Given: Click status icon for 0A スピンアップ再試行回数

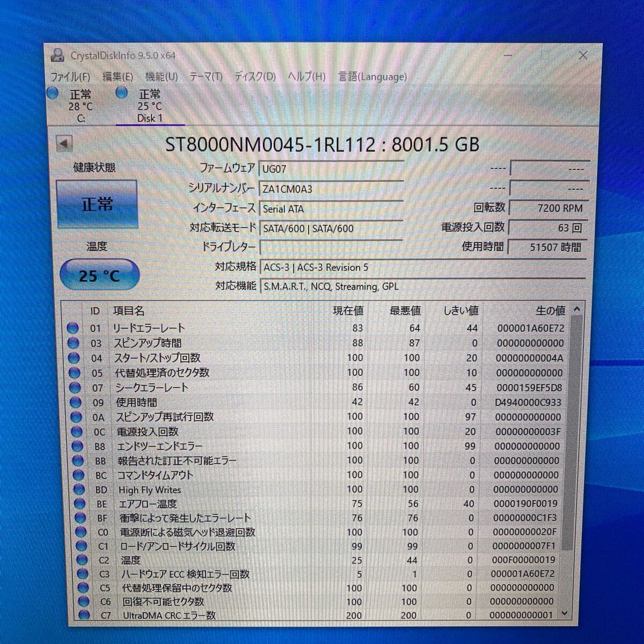Looking at the screenshot, I should 76,417.
